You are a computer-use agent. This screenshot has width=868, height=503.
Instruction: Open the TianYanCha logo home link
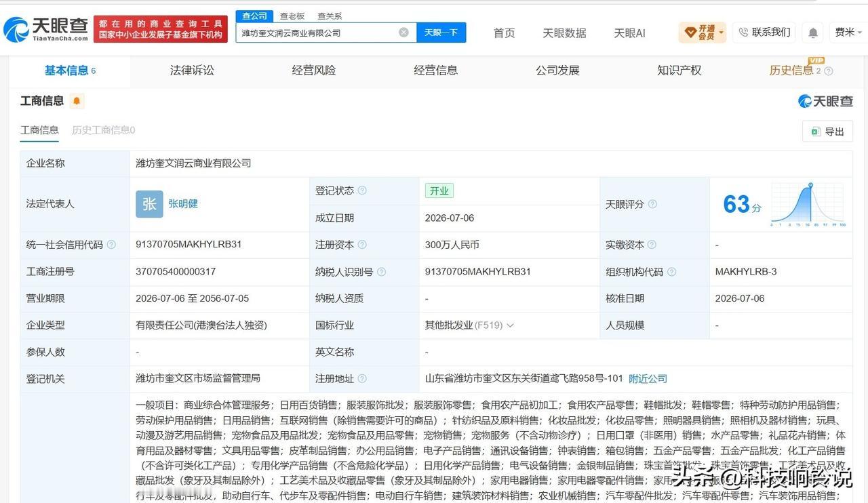click(45, 29)
